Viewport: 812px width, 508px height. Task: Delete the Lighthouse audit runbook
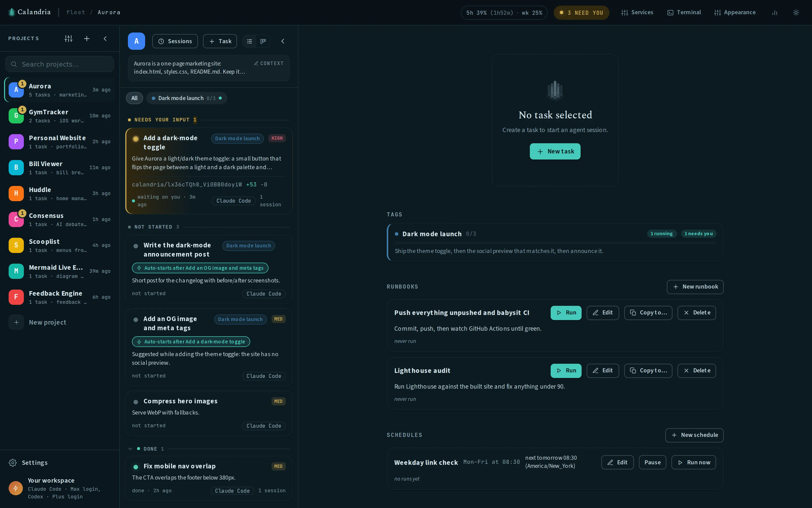(697, 371)
